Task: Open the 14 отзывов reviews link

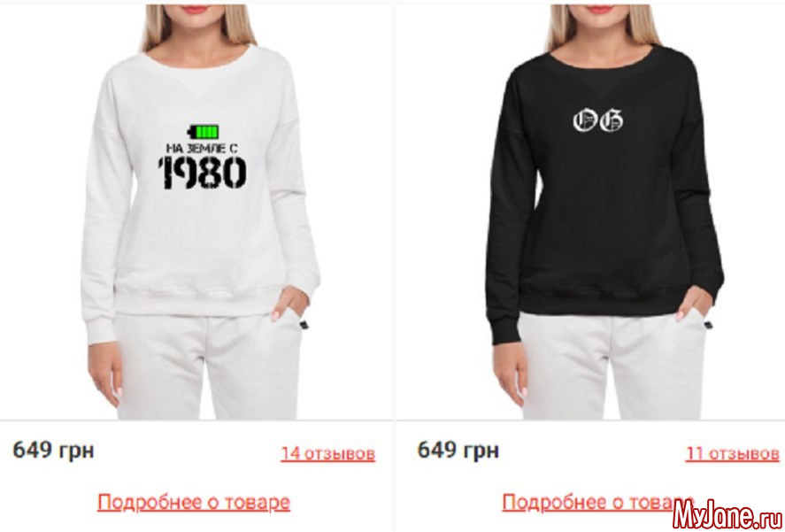Action: tap(328, 453)
